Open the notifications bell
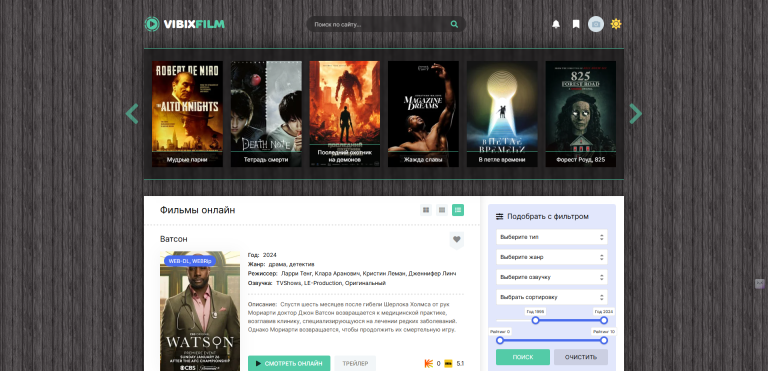768x371 pixels. point(556,24)
